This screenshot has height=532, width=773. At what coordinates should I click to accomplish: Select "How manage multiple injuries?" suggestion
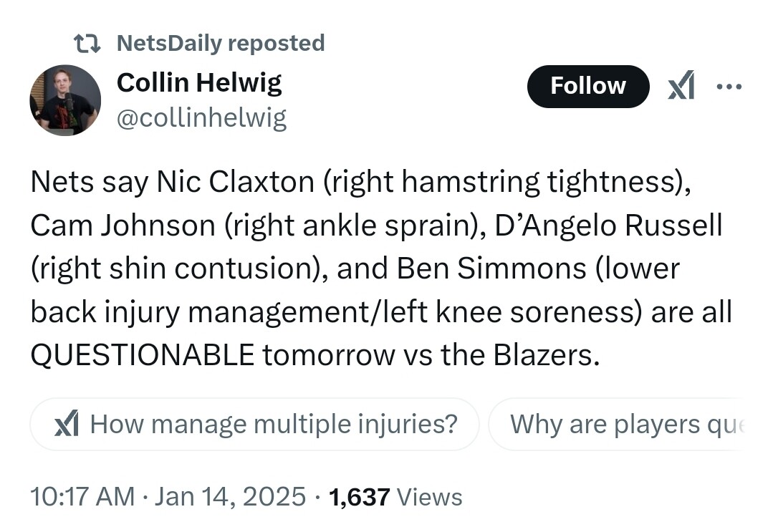273,425
